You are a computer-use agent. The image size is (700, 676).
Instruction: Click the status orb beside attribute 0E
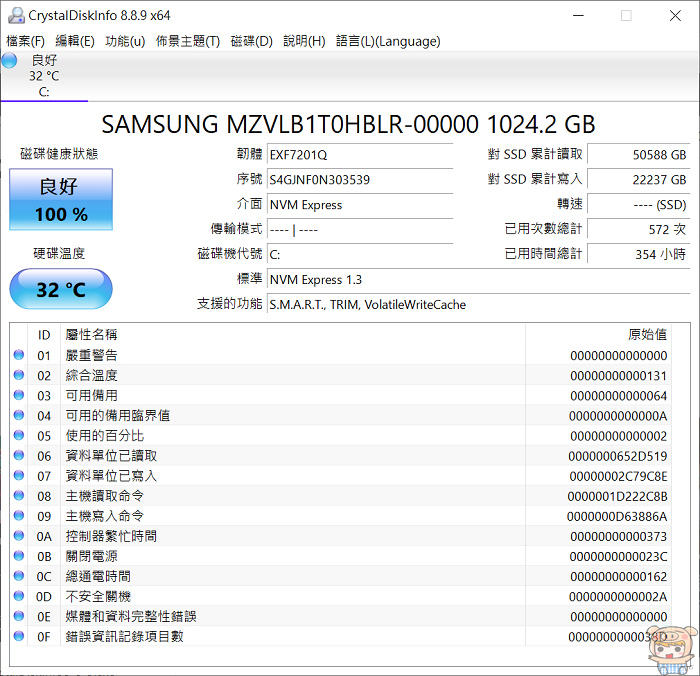pyautogui.click(x=19, y=616)
